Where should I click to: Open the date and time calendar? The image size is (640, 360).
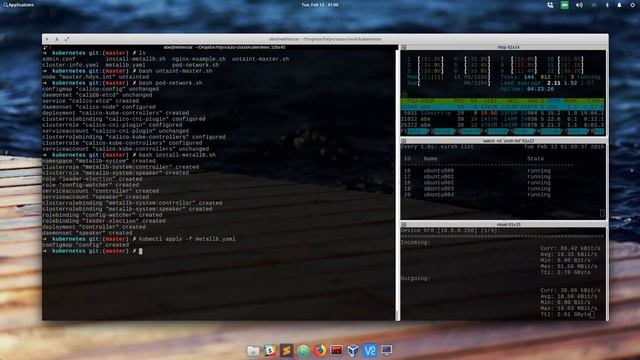click(320, 5)
